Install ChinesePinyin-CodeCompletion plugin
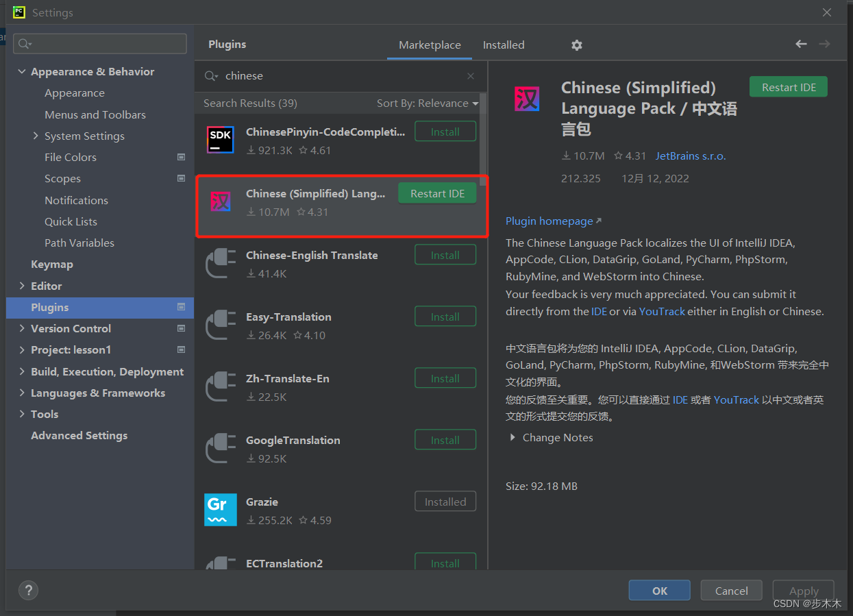Image resolution: width=853 pixels, height=616 pixels. click(x=445, y=132)
